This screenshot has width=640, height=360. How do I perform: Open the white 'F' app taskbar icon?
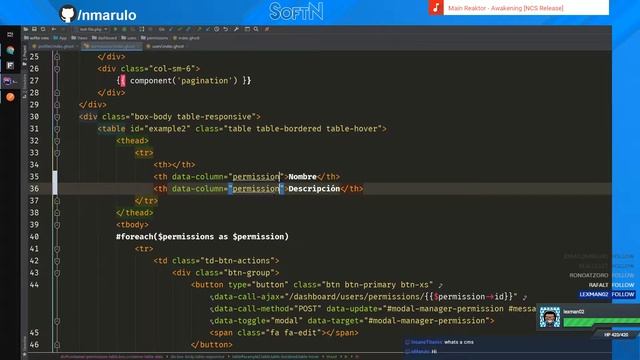[10, 66]
